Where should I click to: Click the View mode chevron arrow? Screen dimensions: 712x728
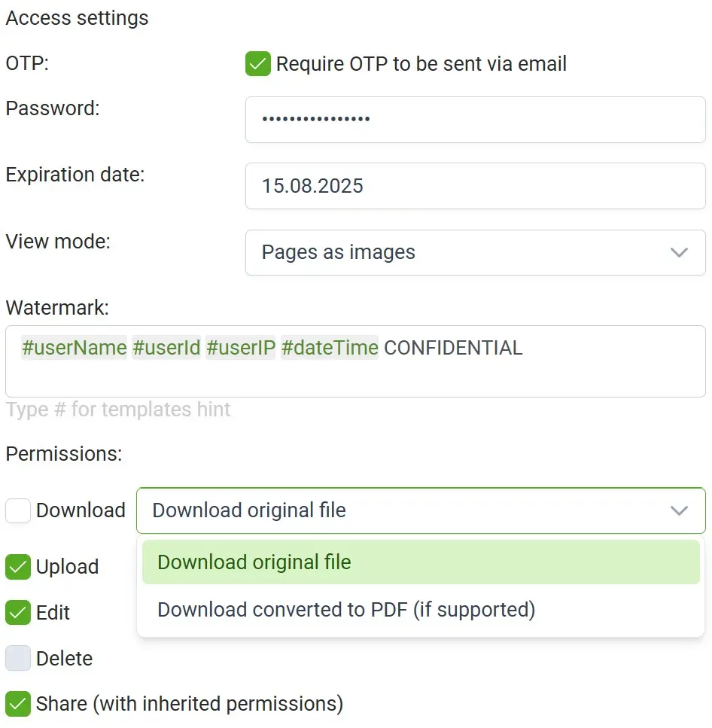click(679, 252)
